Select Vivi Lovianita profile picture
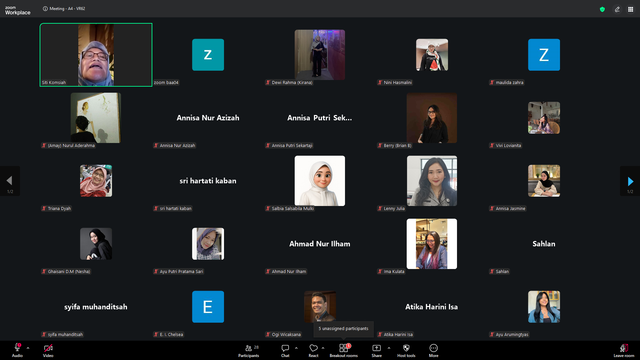 point(544,118)
